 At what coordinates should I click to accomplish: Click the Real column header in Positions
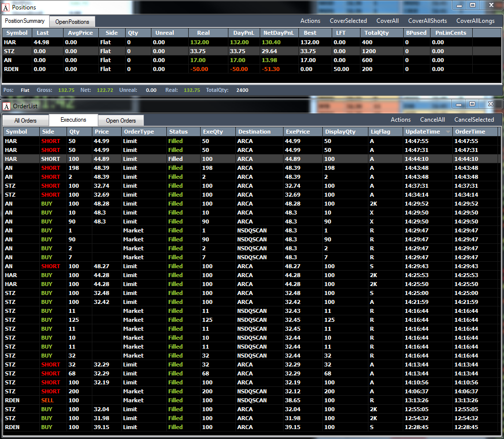click(208, 33)
